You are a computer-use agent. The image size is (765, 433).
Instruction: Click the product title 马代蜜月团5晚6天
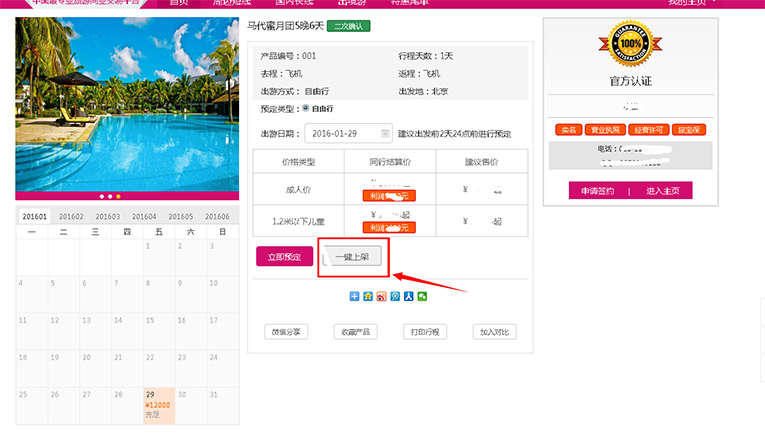(x=285, y=26)
